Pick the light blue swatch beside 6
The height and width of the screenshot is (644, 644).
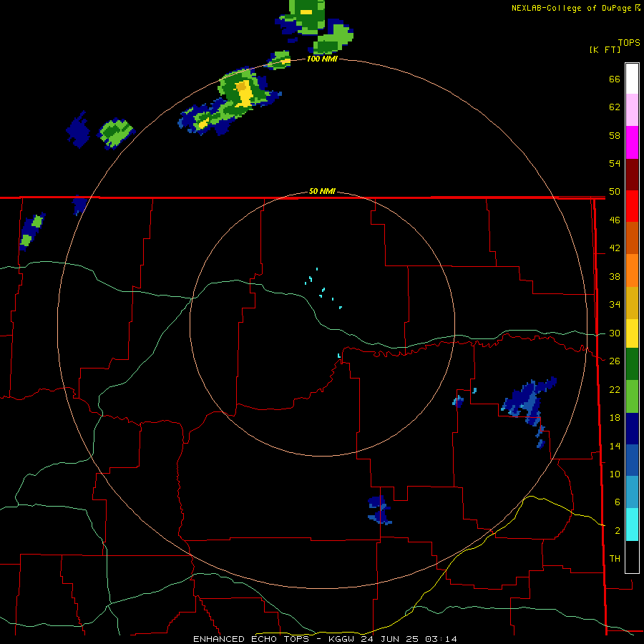pyautogui.click(x=632, y=492)
